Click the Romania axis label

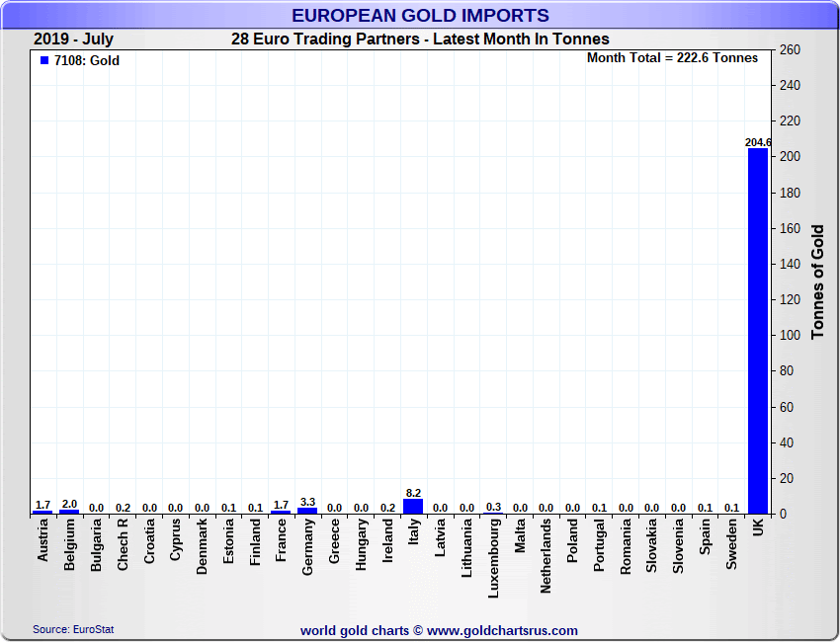tap(626, 547)
